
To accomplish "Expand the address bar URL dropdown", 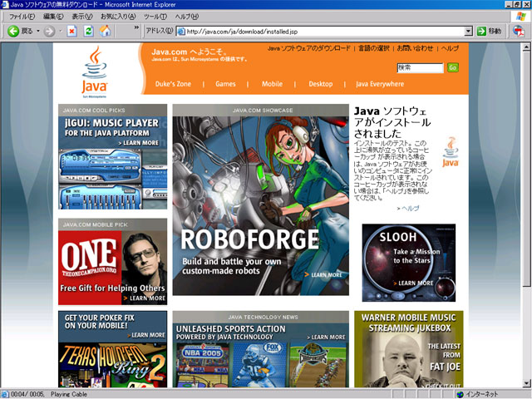I will pos(469,31).
